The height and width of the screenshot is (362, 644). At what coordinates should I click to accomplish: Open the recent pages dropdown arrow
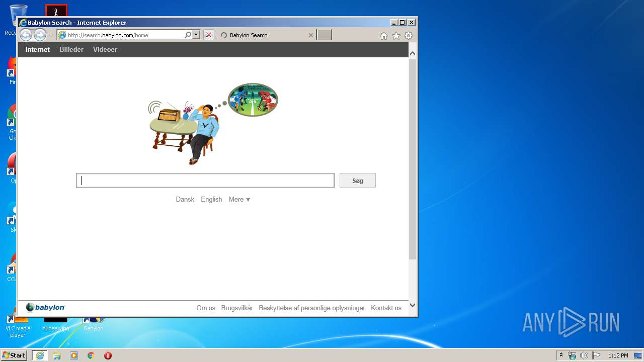(51, 35)
